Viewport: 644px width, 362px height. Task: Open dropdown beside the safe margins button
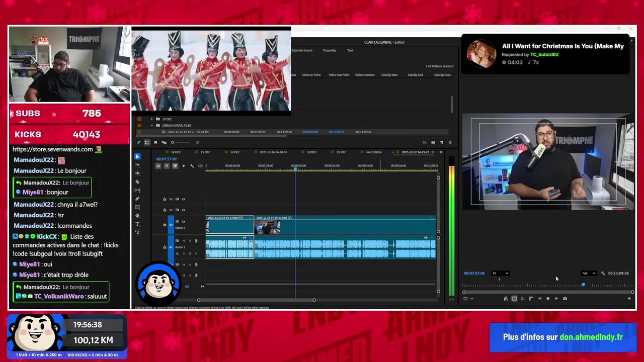click(472, 299)
